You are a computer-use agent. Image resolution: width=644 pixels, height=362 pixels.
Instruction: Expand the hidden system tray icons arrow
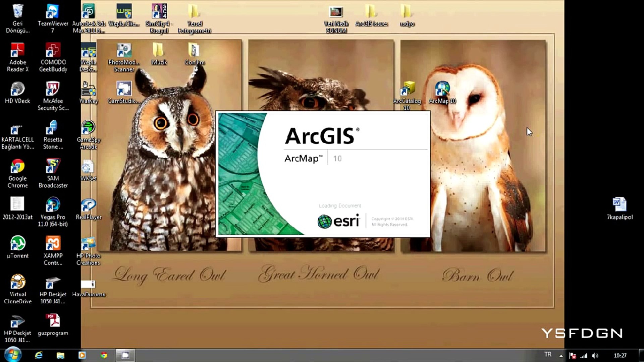[561, 356]
